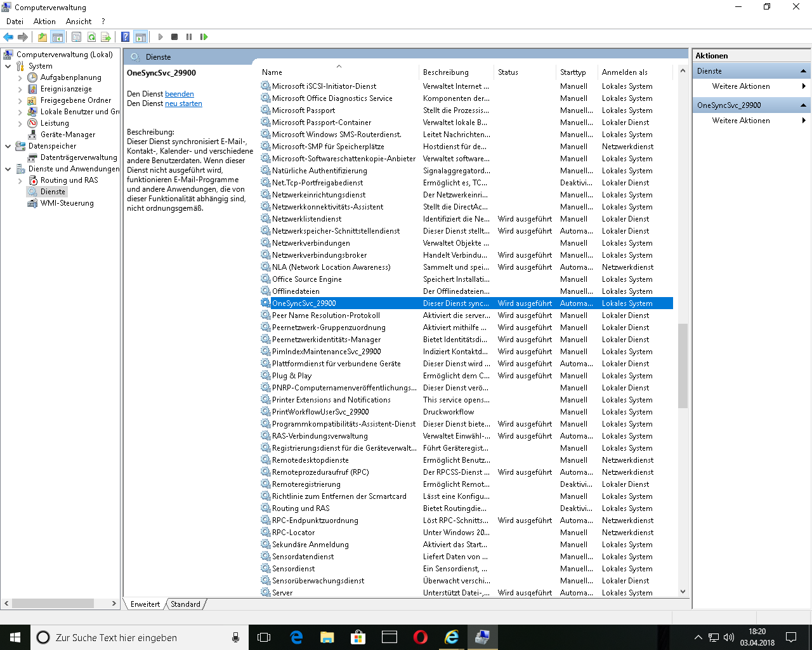The height and width of the screenshot is (650, 812).
Task: Open the Windows Start menu
Action: click(x=15, y=637)
